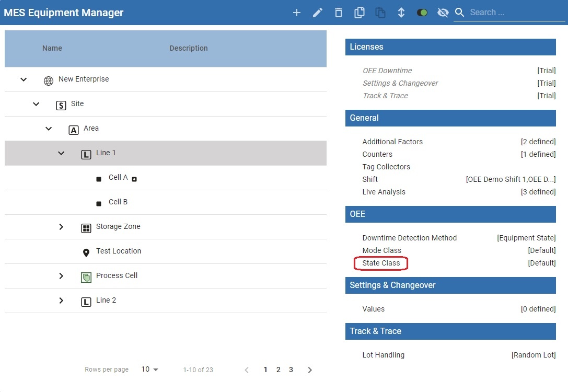Screen dimensions: 568x392
Task: Click the add (plus) icon in toolbar
Action: pos(297,13)
